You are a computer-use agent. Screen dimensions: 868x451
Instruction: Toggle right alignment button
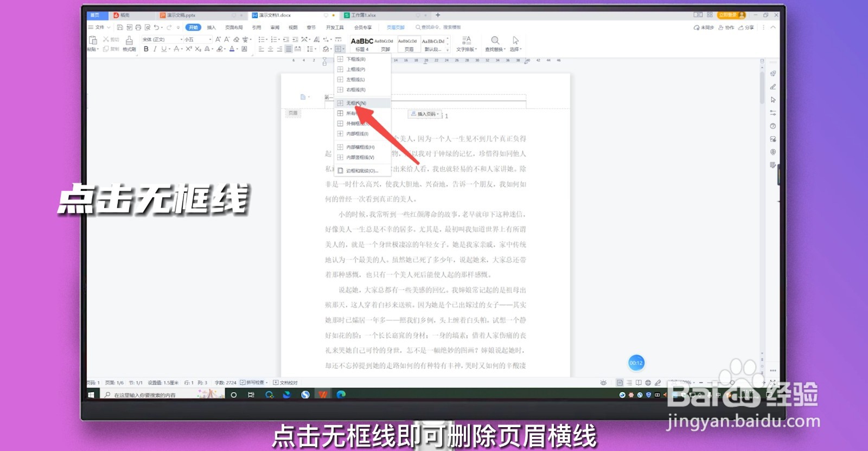pos(279,49)
